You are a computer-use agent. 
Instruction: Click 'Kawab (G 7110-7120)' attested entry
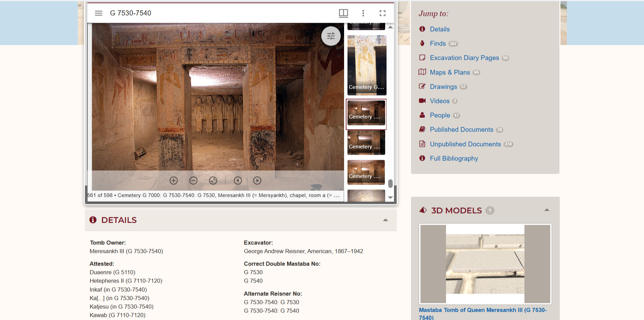(118, 315)
